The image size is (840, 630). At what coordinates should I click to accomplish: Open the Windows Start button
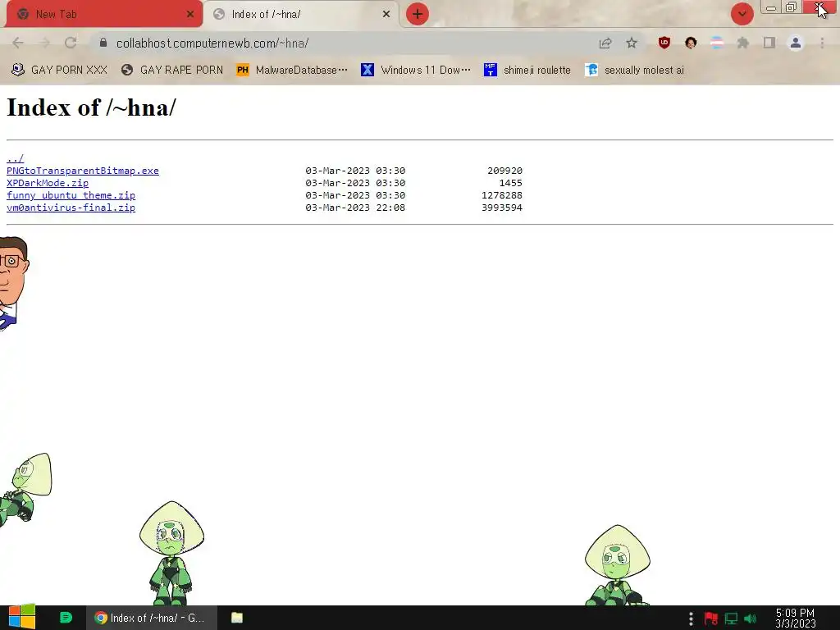point(21,618)
